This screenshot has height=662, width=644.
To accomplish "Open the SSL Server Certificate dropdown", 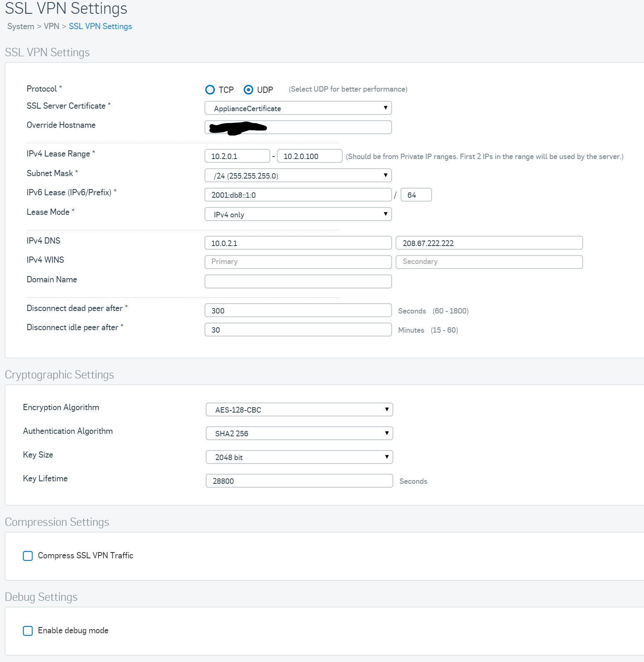I will click(x=298, y=108).
